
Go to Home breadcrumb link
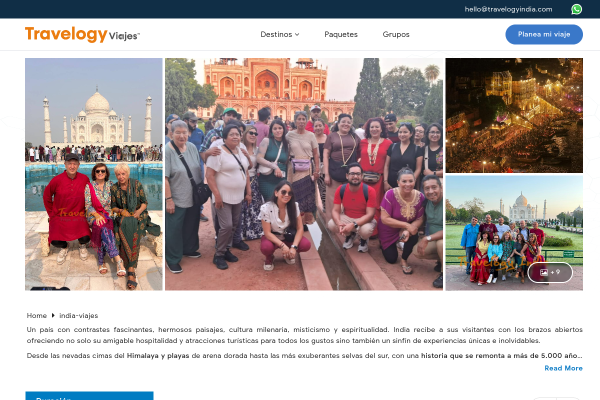click(37, 315)
